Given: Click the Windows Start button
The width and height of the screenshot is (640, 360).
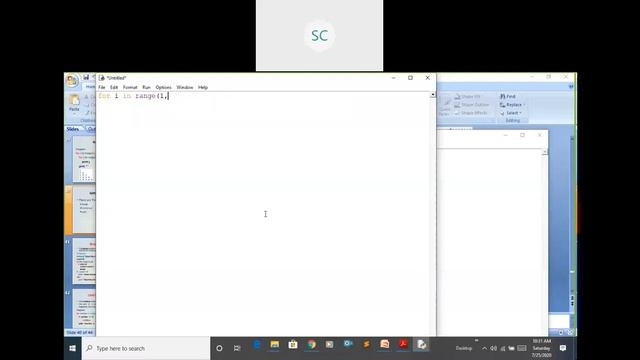Looking at the screenshot, I should [x=73, y=348].
